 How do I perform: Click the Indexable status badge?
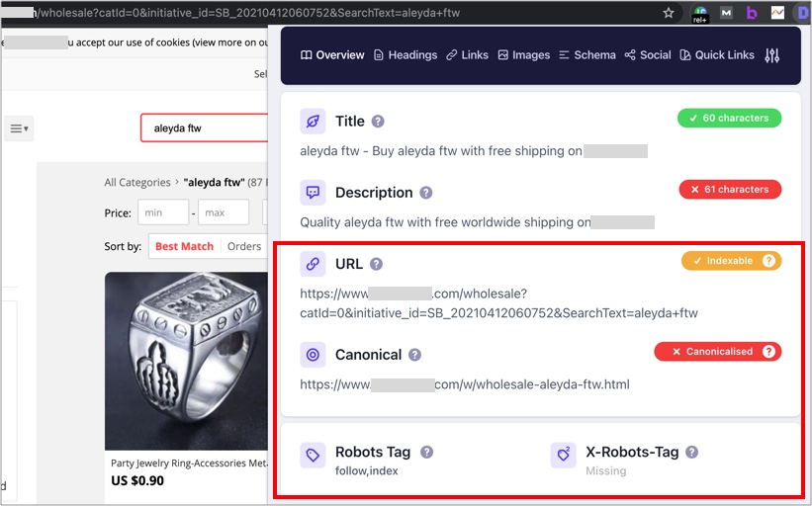click(x=731, y=261)
